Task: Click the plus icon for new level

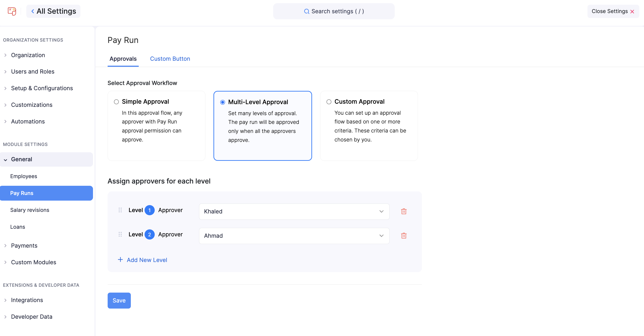Action: coord(120,260)
